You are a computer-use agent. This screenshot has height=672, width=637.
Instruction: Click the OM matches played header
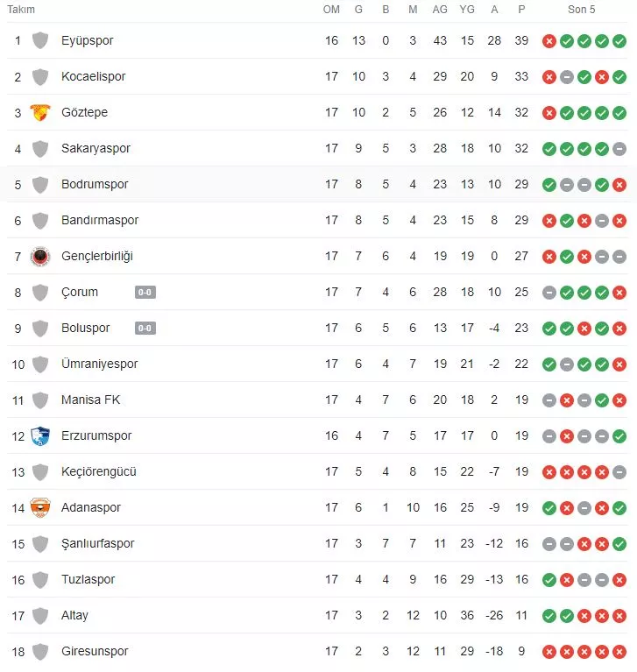(331, 10)
